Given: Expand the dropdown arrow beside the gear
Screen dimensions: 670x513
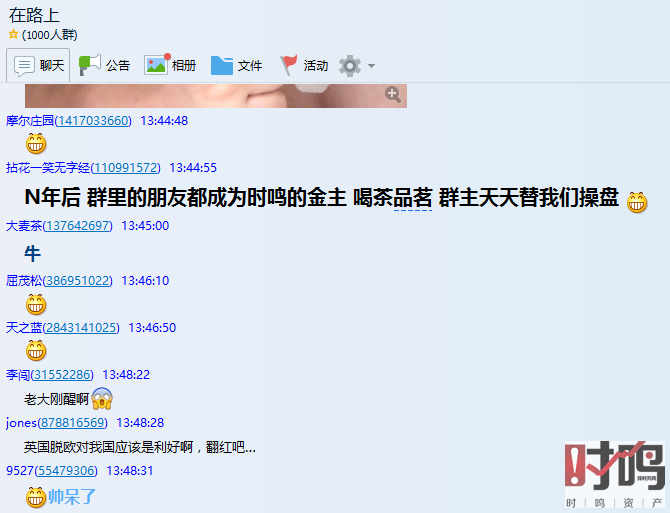Looking at the screenshot, I should coord(371,66).
